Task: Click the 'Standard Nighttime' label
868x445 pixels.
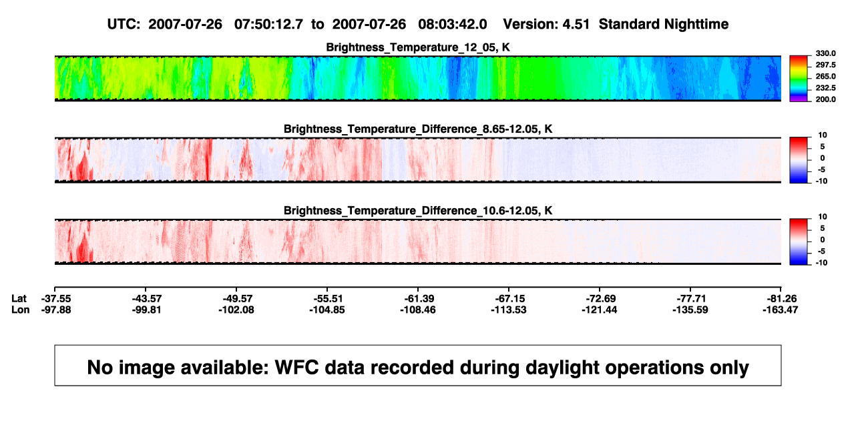Action: (x=664, y=24)
